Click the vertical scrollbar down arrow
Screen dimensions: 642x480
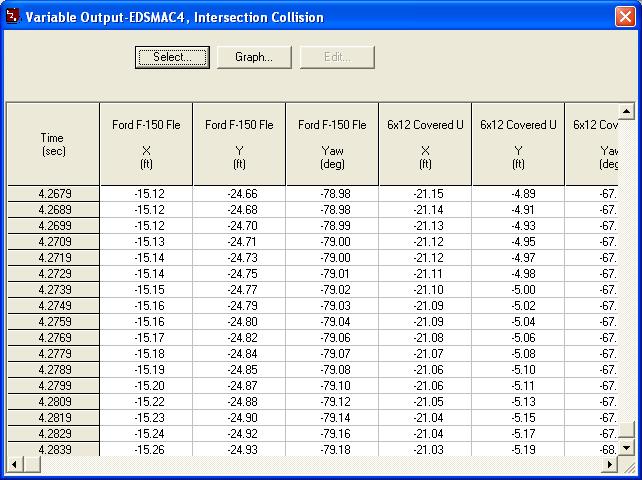coord(627,447)
